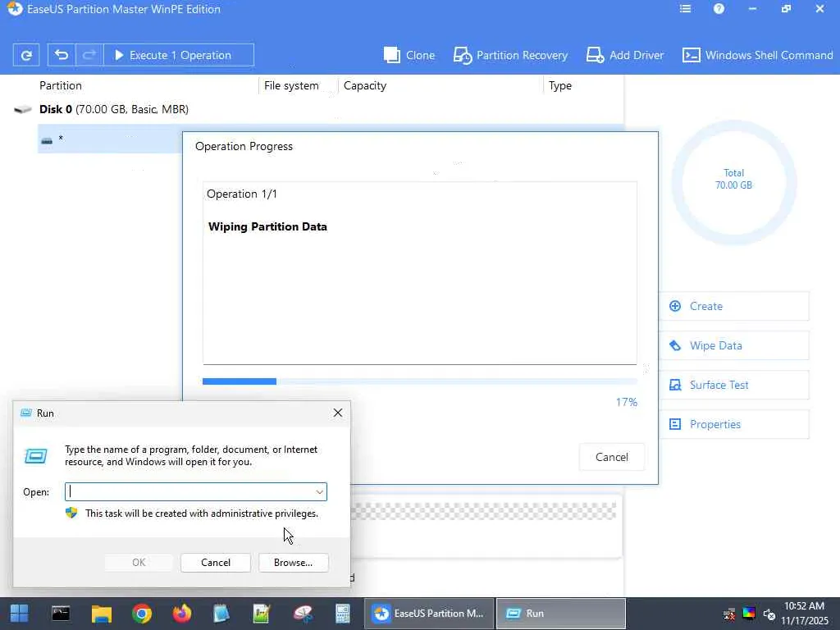
Task: Open Windows Shell Command
Action: pyautogui.click(x=757, y=55)
